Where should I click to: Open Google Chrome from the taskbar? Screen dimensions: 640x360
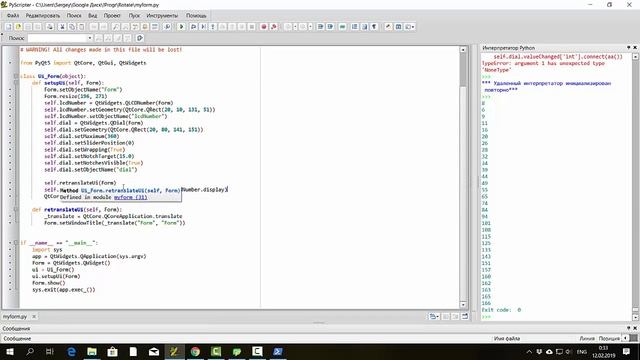[195, 351]
